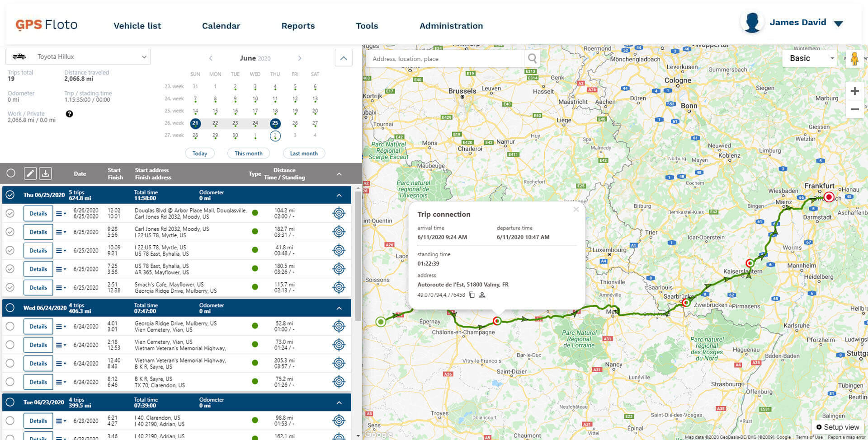Open Reports menu
The height and width of the screenshot is (440, 868).
[298, 26]
